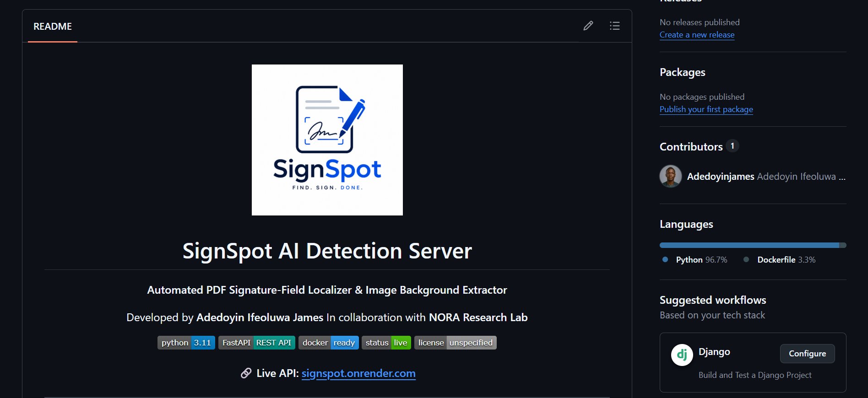This screenshot has height=398, width=868.
Task: Select the README tab
Action: coord(53,27)
